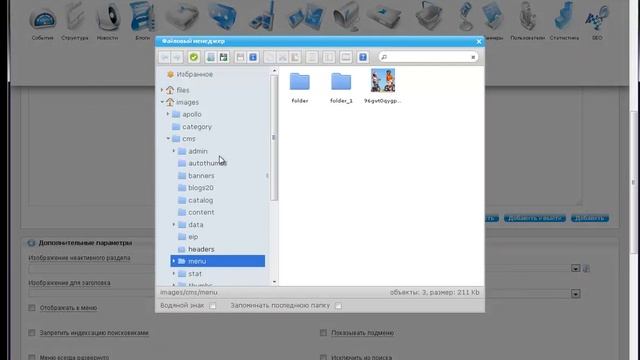Check Отображать в меню option
This screenshot has height=360, width=640.
pos(32,308)
